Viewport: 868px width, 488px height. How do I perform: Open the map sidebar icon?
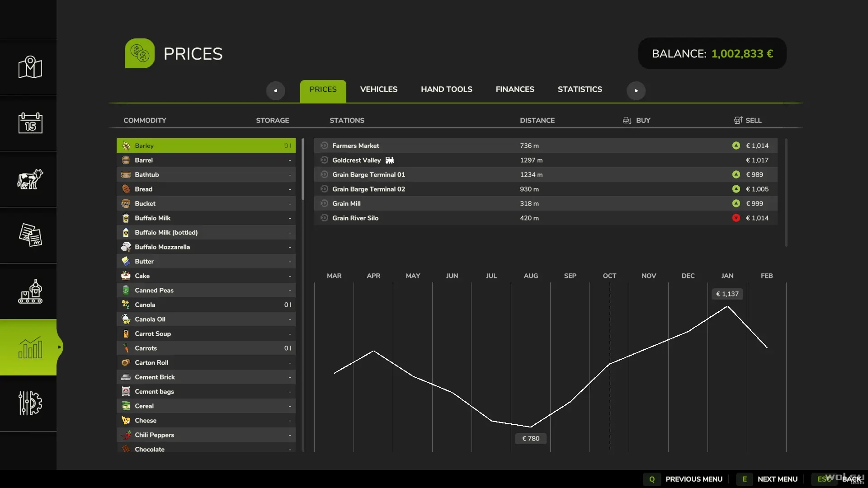click(30, 67)
